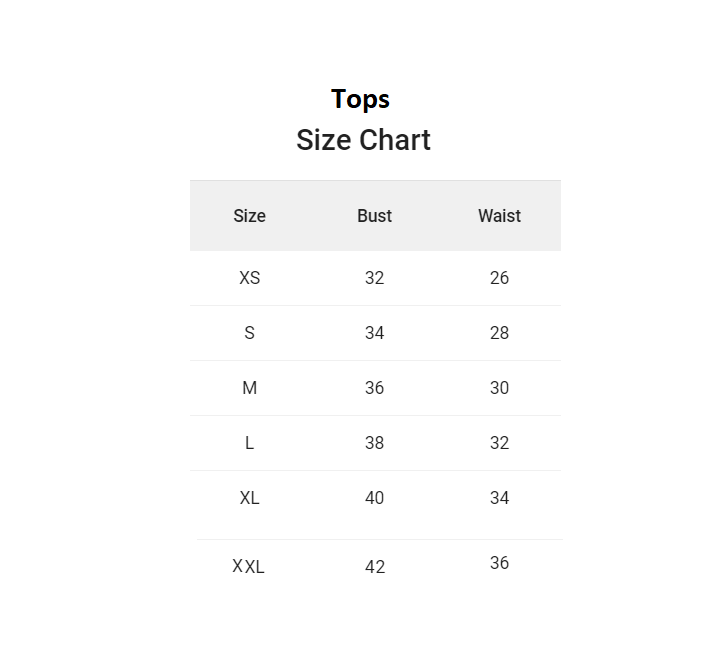Screen dimensions: 704x648
Task: Click the XL size cell
Action: coord(250,498)
